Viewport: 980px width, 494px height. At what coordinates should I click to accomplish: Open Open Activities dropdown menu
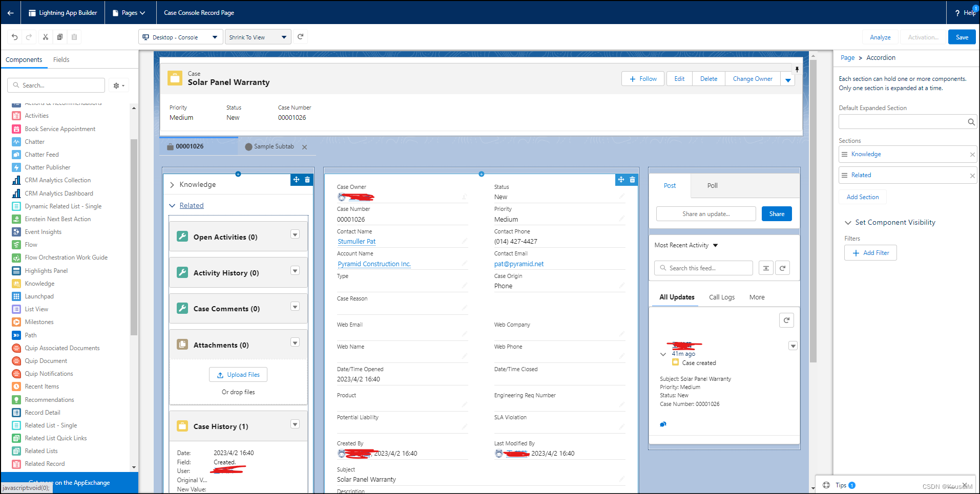tap(295, 234)
